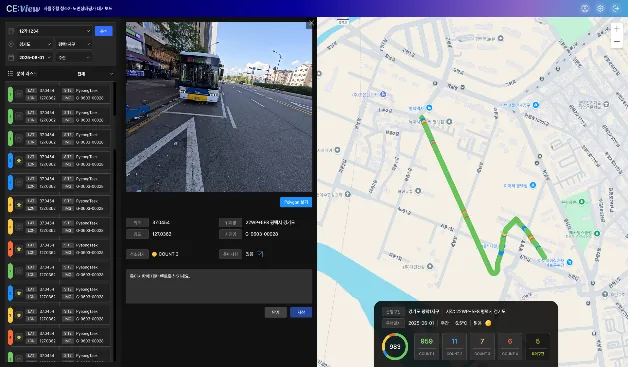Select the first green-tagged list row

tap(58, 94)
